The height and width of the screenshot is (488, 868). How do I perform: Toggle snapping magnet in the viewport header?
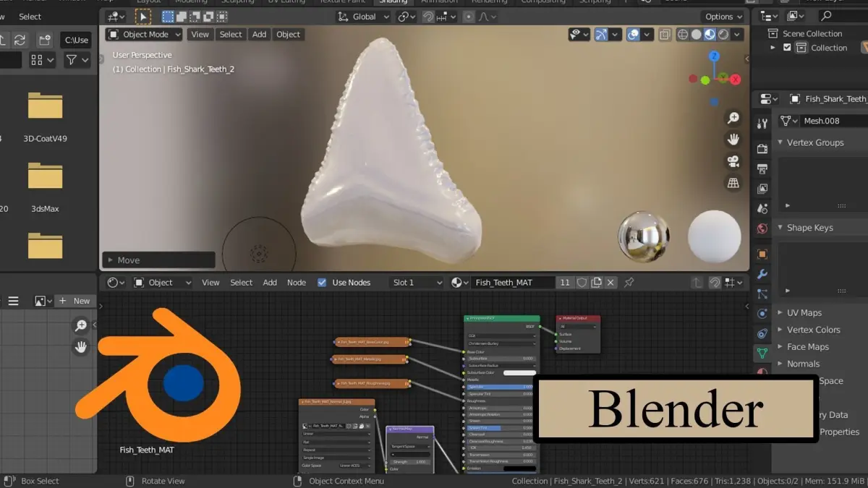click(428, 17)
